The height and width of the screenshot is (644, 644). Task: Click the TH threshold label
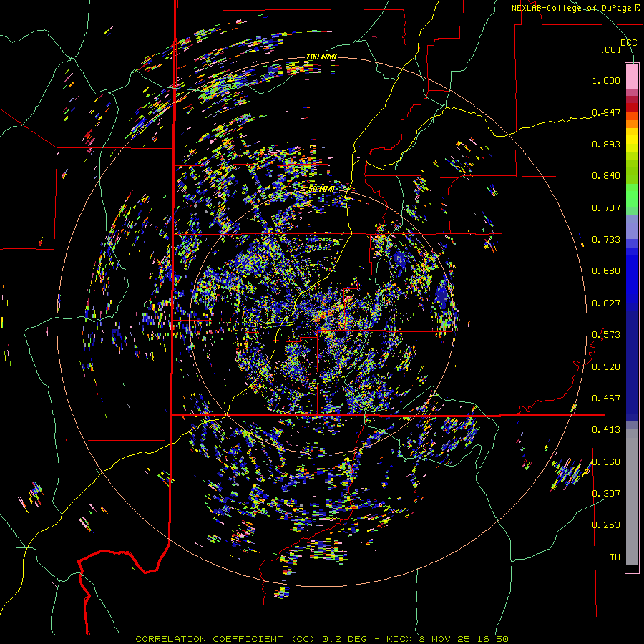[x=615, y=557]
